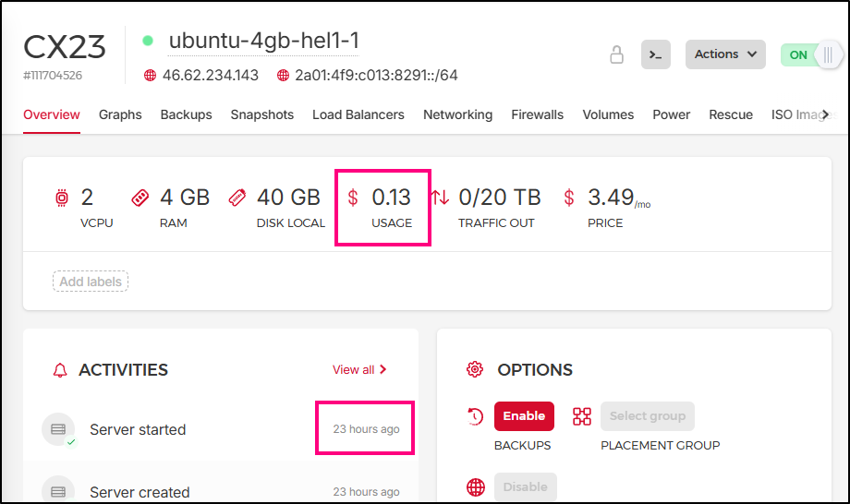Open the Select group placement dropdown

pyautogui.click(x=647, y=416)
